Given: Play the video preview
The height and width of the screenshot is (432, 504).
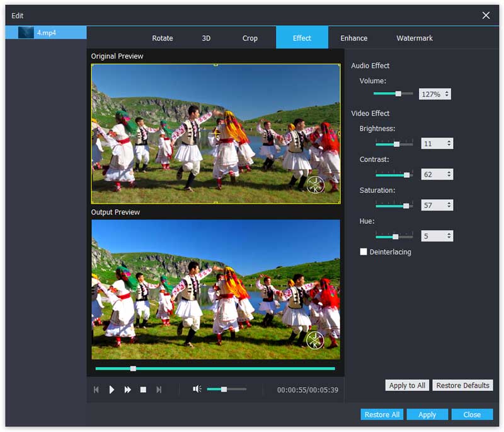Looking at the screenshot, I should tap(112, 390).
